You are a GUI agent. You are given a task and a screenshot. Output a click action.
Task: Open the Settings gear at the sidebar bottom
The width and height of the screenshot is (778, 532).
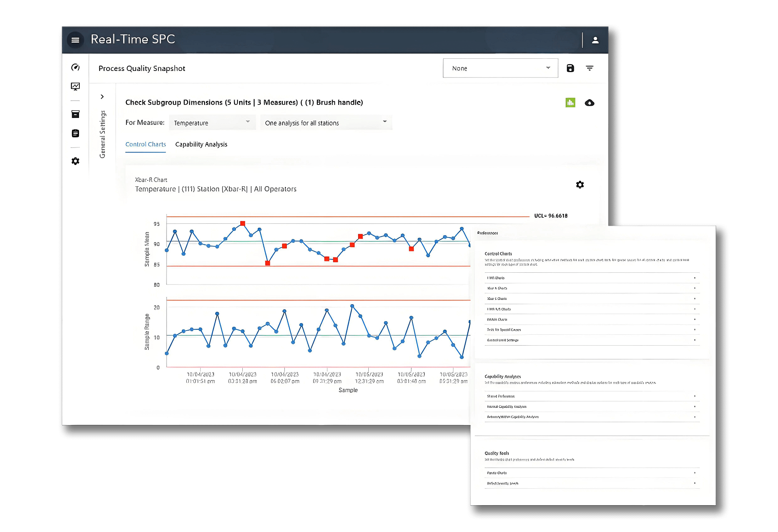75,161
